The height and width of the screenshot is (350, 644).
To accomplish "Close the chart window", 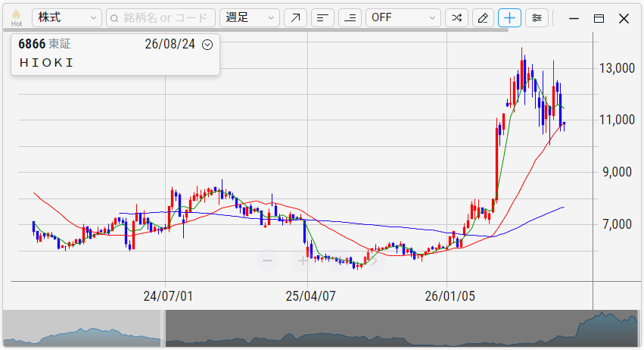I will pyautogui.click(x=624, y=18).
